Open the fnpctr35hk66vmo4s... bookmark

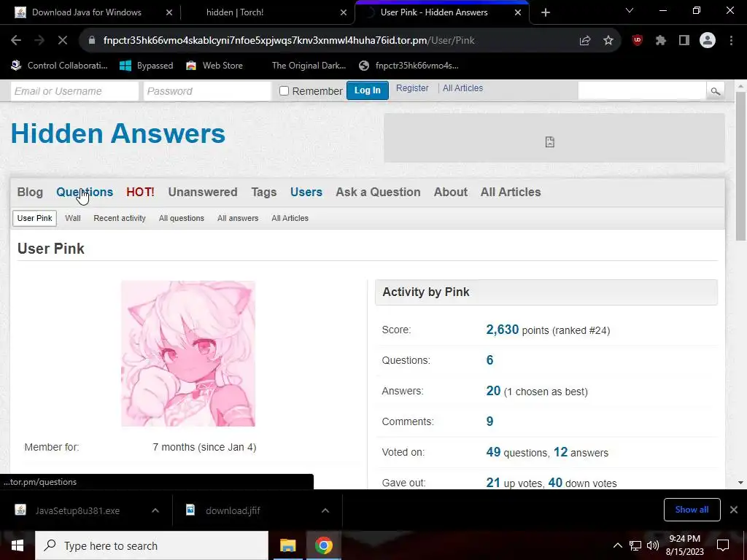click(409, 66)
